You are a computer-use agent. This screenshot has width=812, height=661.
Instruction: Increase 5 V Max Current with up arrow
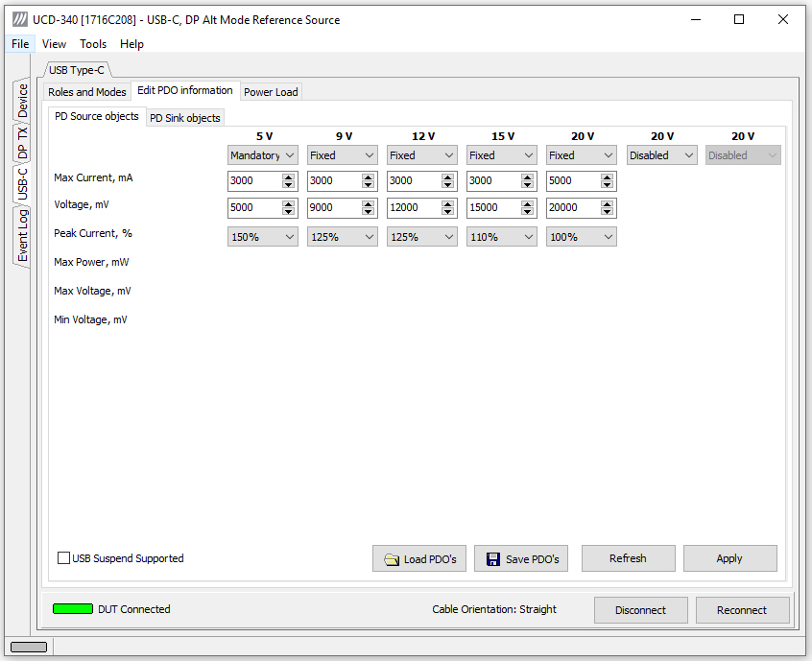click(289, 177)
